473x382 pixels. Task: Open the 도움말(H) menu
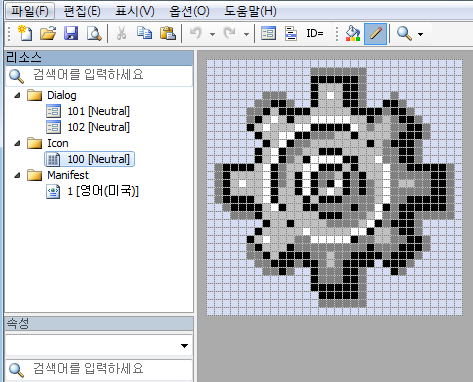(250, 11)
